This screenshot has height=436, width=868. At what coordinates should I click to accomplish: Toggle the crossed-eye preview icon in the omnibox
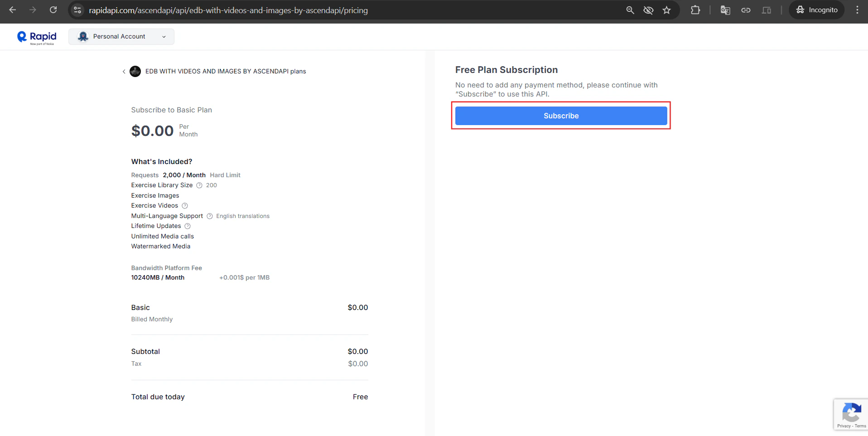coord(648,10)
